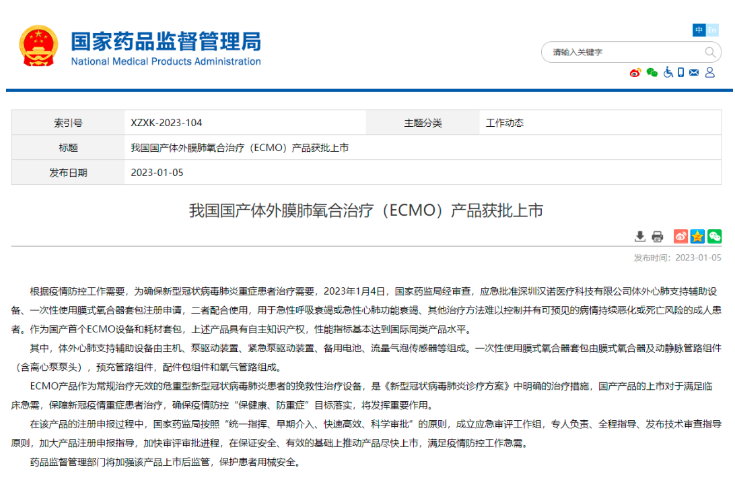Screen dimensions: 735x481
Task: Click the index number XZXK-2023-104
Action: (166, 123)
